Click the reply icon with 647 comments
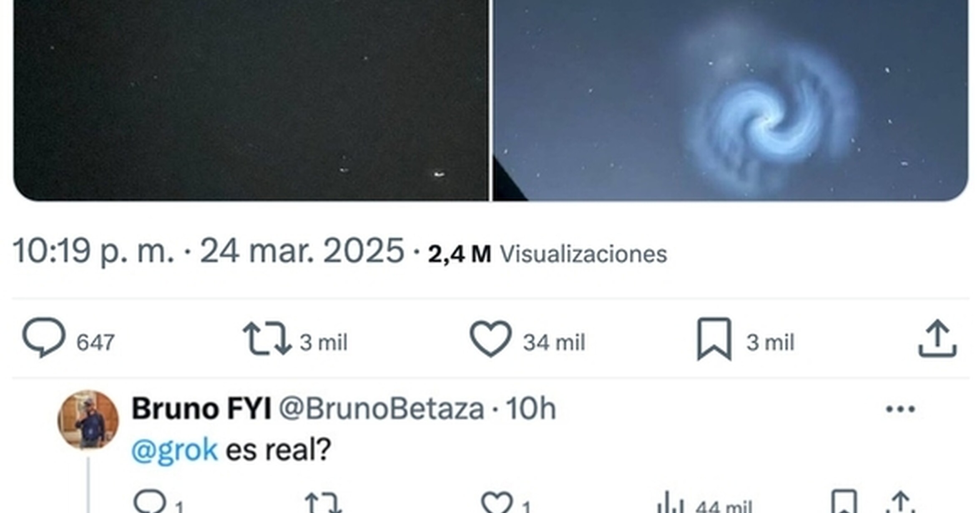Screen dimensions: 980x513 point(44,338)
